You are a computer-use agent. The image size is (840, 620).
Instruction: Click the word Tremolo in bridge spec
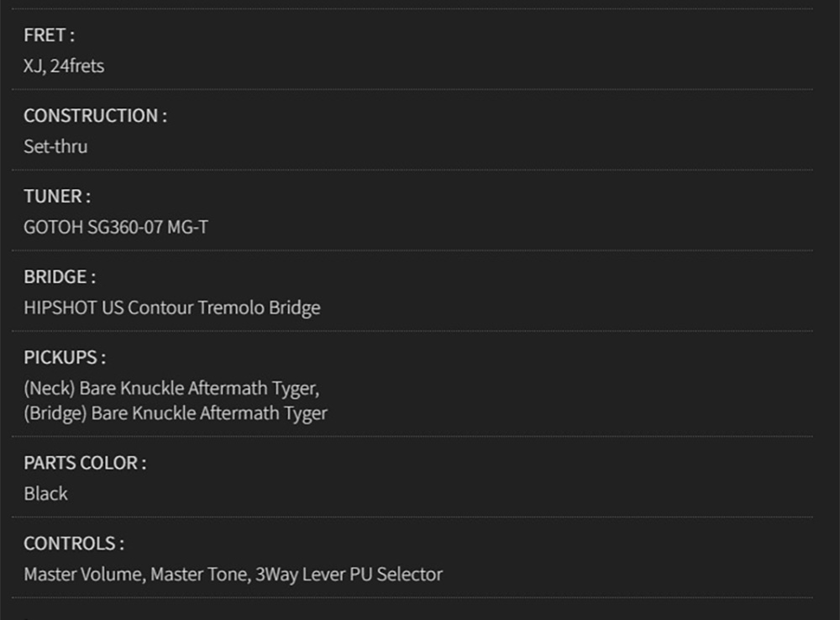pos(231,307)
